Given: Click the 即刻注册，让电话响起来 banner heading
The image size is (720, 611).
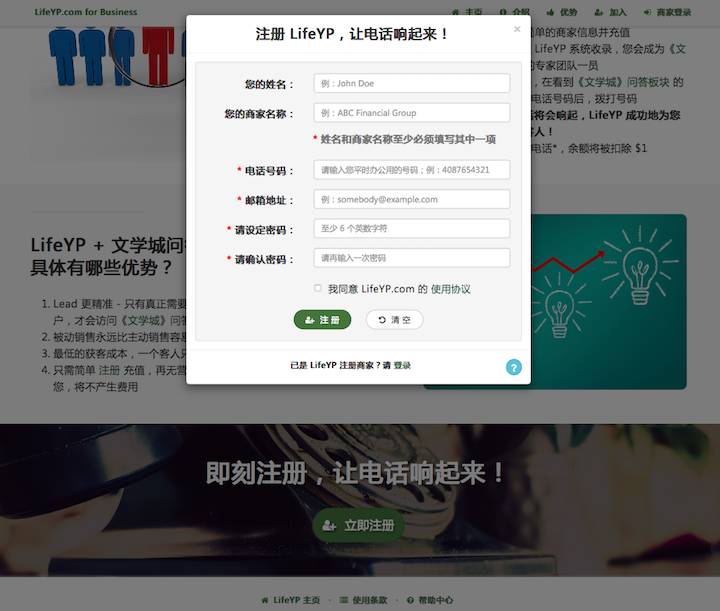Looking at the screenshot, I should [x=355, y=473].
